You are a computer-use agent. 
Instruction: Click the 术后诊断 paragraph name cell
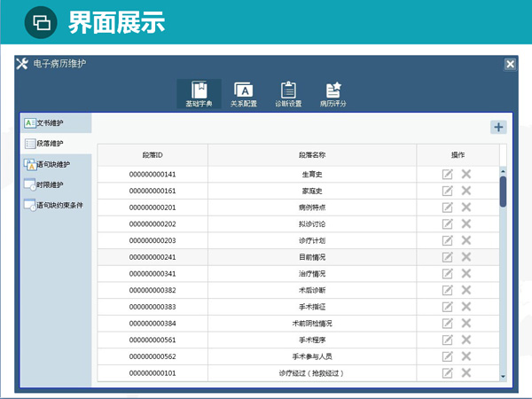click(312, 290)
